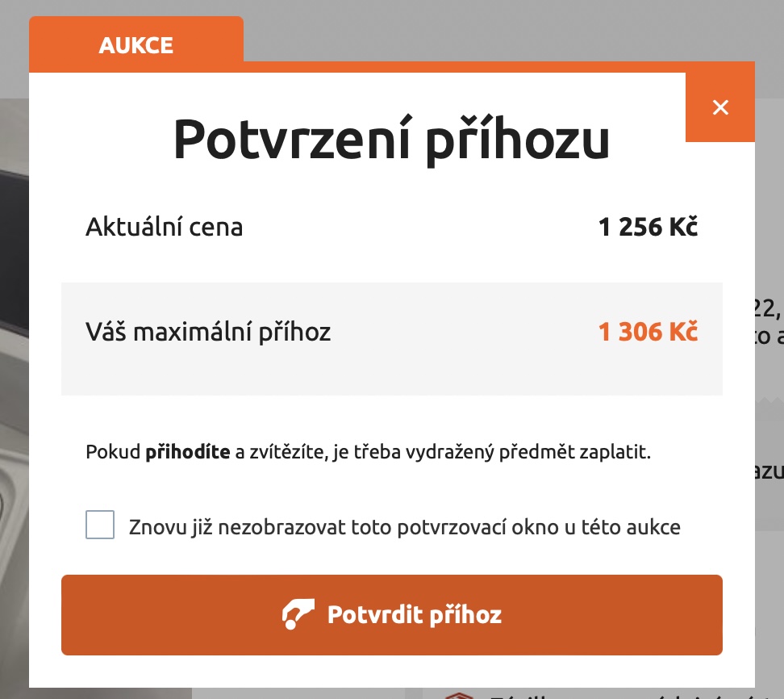The image size is (784, 699).
Task: Click the orange 1 306 Kč amount
Action: click(648, 332)
